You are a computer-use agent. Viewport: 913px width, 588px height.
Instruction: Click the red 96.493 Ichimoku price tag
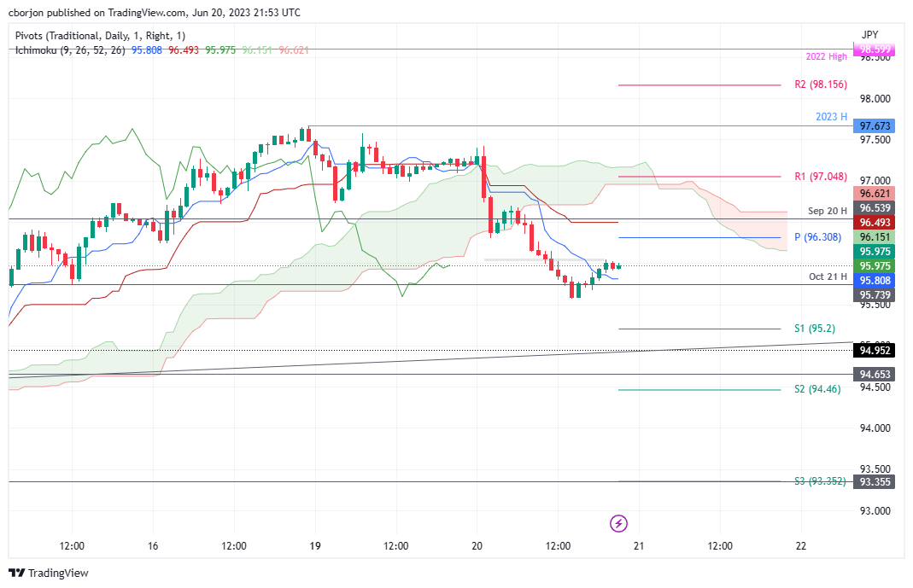pyautogui.click(x=875, y=222)
